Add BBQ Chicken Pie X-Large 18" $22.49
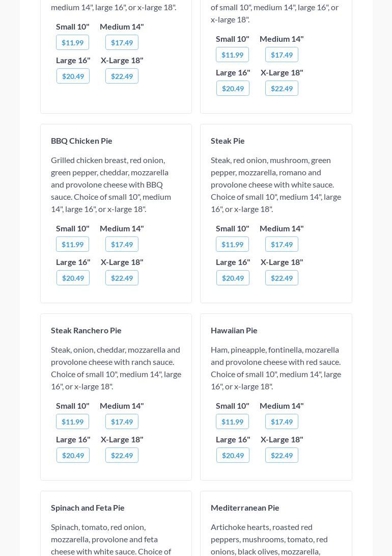The height and width of the screenshot is (556, 392). click(122, 278)
